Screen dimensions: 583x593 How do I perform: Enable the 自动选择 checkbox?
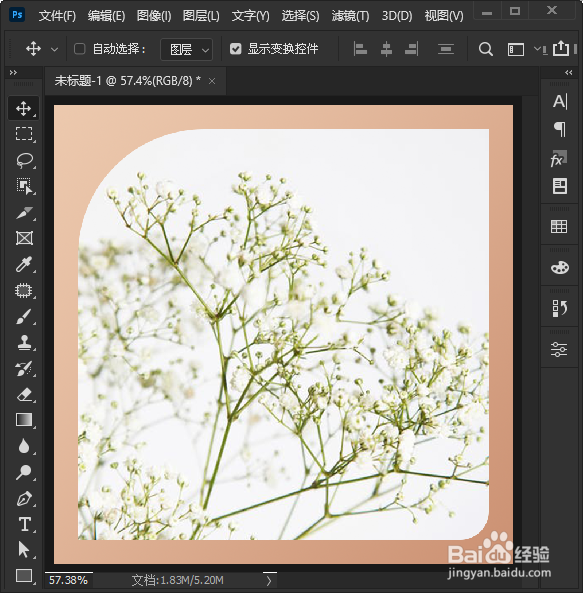point(79,49)
